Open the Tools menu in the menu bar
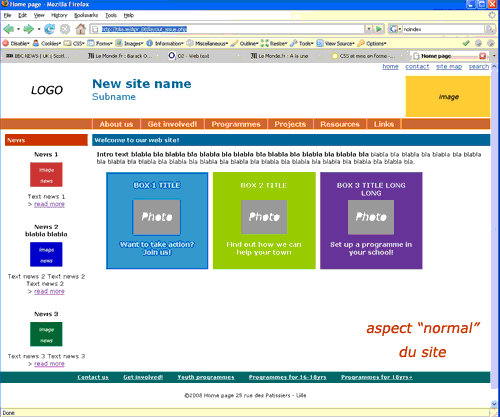The width and height of the screenshot is (500, 417). [111, 15]
